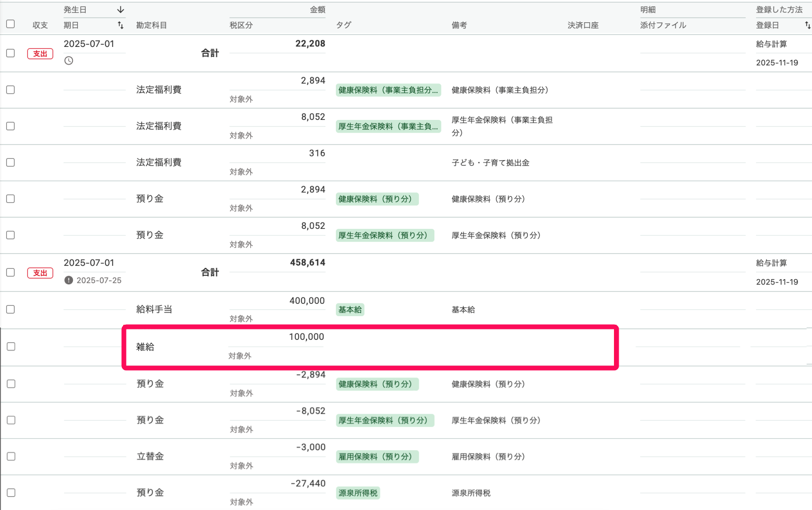Check the box for the 22,208 合計 row
The height and width of the screenshot is (510, 812).
coord(10,53)
